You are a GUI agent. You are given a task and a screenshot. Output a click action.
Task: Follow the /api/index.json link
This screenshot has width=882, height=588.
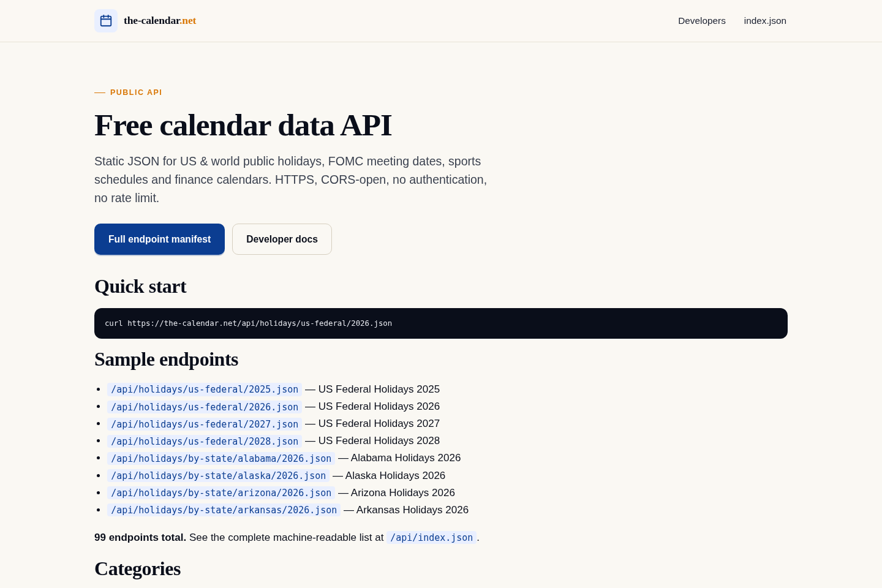click(x=432, y=537)
